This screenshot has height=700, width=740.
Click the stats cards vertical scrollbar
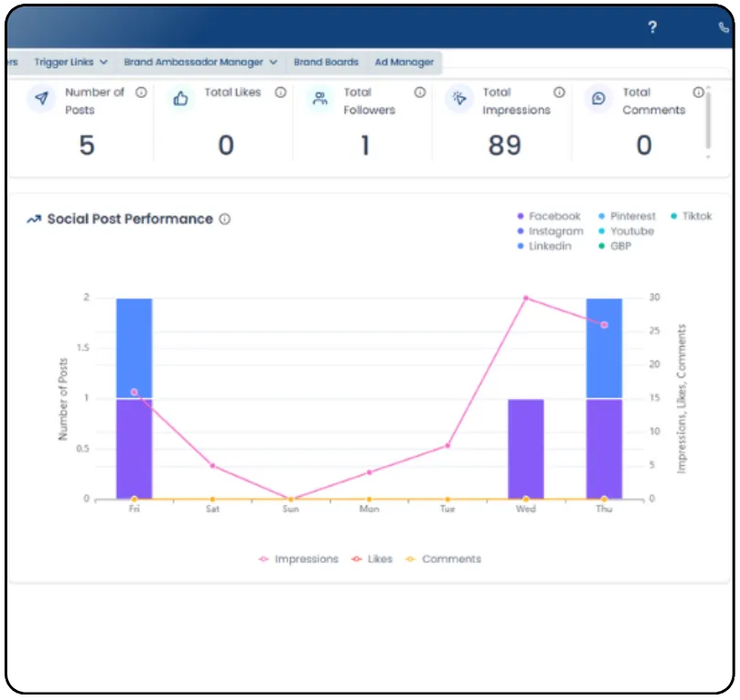click(x=708, y=120)
